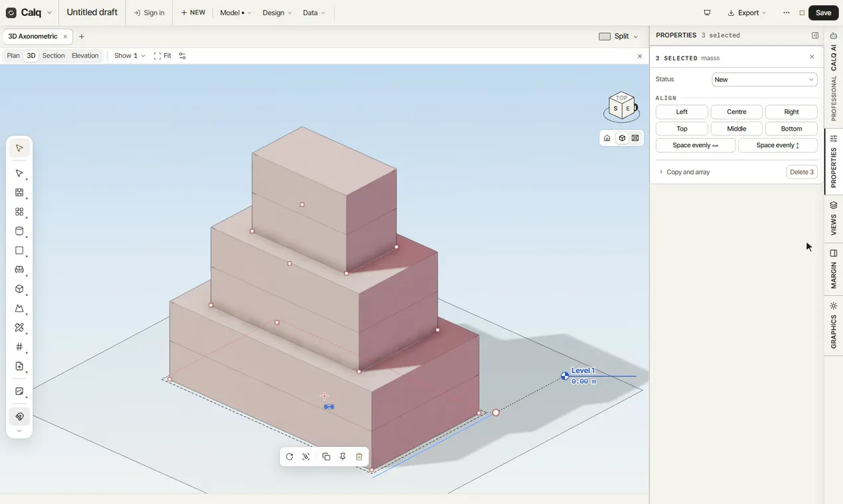
Task: Switch to Section view mode
Action: pos(53,56)
